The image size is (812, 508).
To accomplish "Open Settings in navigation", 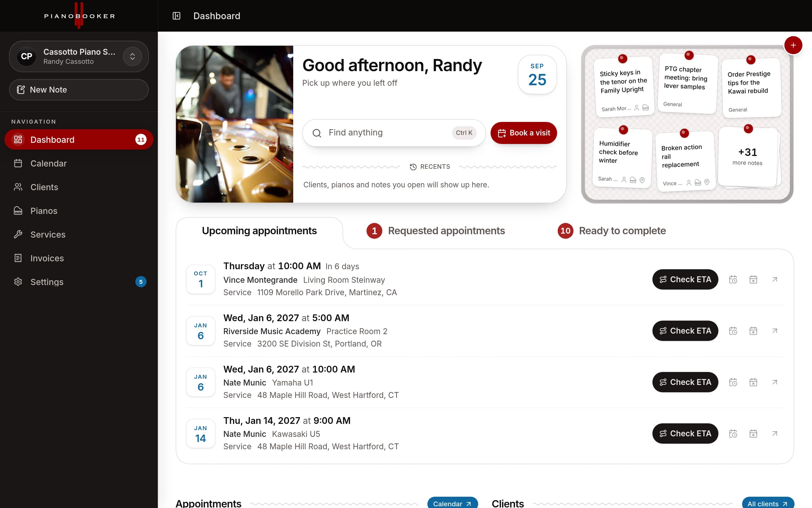I will click(x=79, y=282).
